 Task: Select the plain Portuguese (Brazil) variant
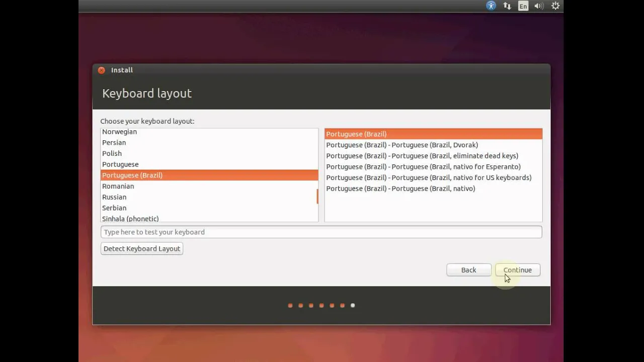tap(433, 134)
